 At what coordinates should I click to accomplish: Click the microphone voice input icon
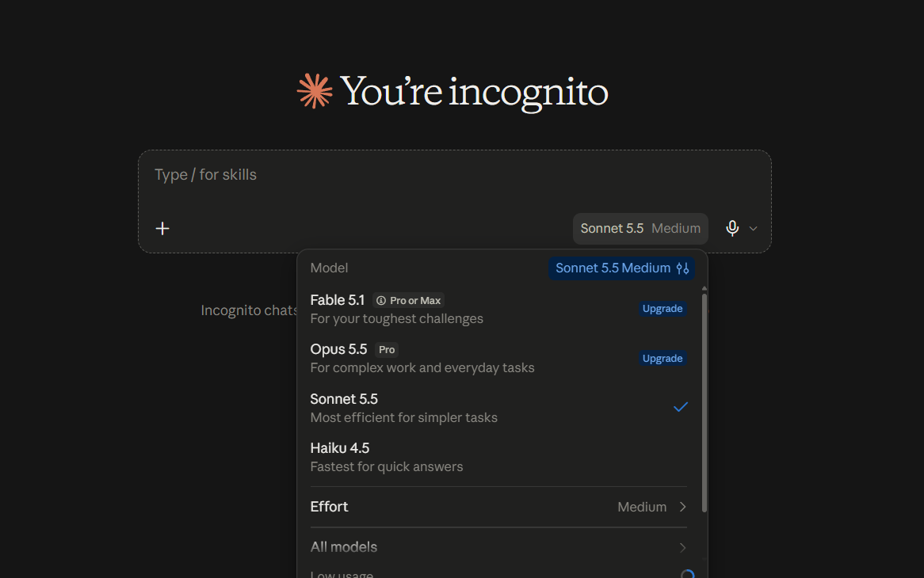pyautogui.click(x=732, y=228)
